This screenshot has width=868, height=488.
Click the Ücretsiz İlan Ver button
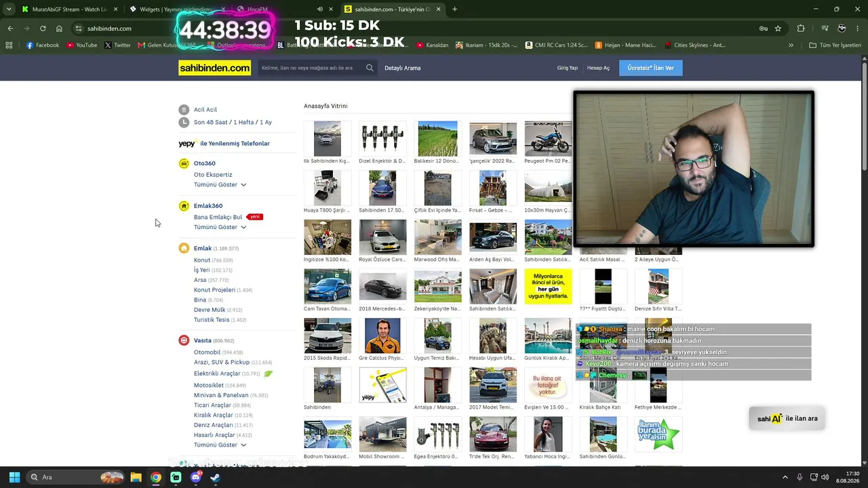[x=651, y=68]
